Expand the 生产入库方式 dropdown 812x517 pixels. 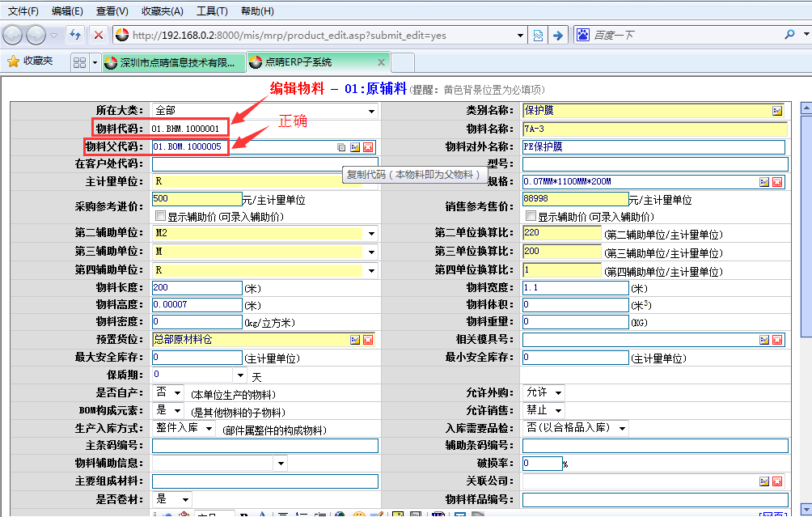click(x=209, y=428)
